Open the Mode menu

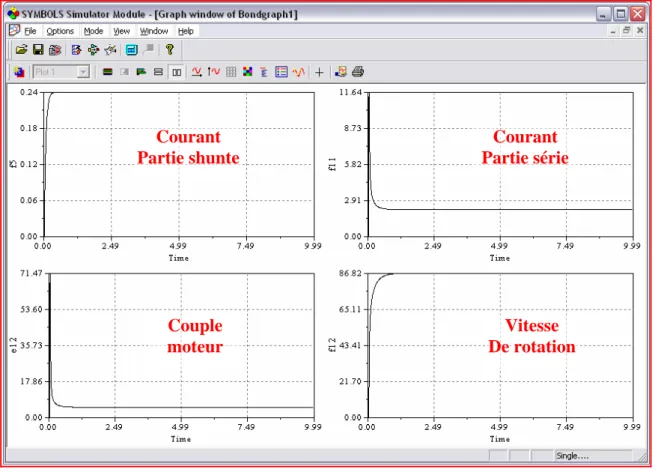93,31
